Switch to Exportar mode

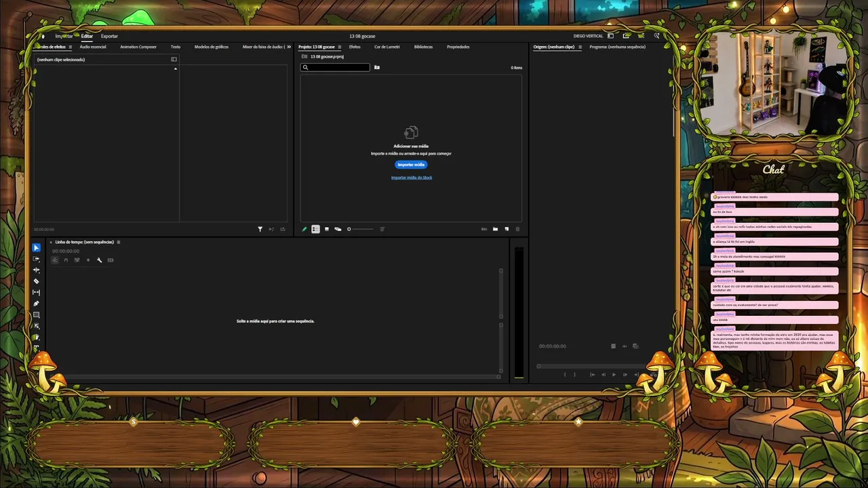[x=109, y=36]
